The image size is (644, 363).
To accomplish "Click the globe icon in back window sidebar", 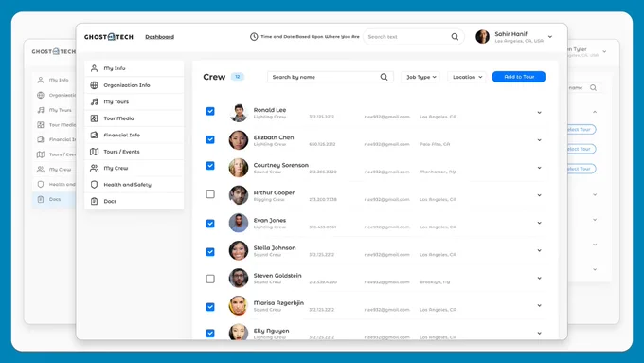I will click(40, 95).
